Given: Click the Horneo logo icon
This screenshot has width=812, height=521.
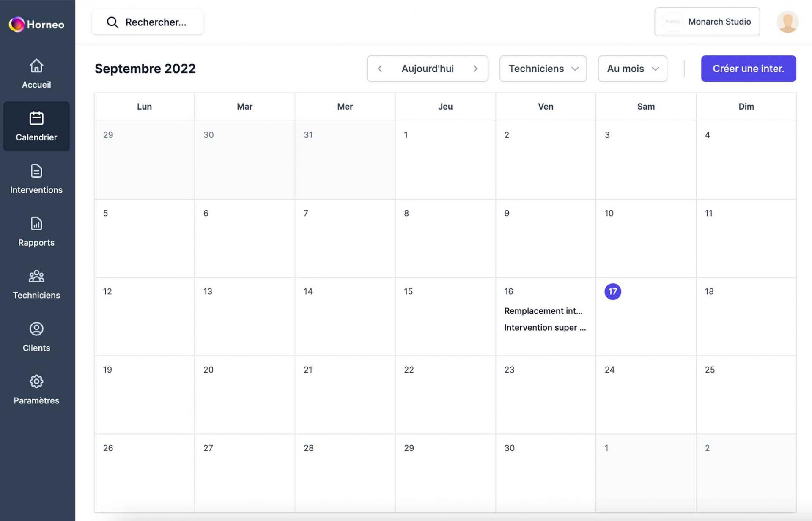Looking at the screenshot, I should [x=16, y=24].
